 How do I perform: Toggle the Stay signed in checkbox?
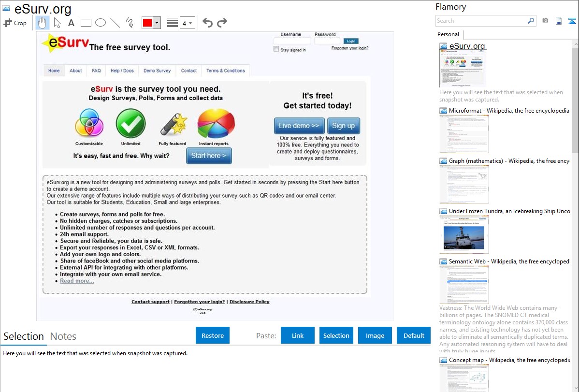click(x=276, y=49)
